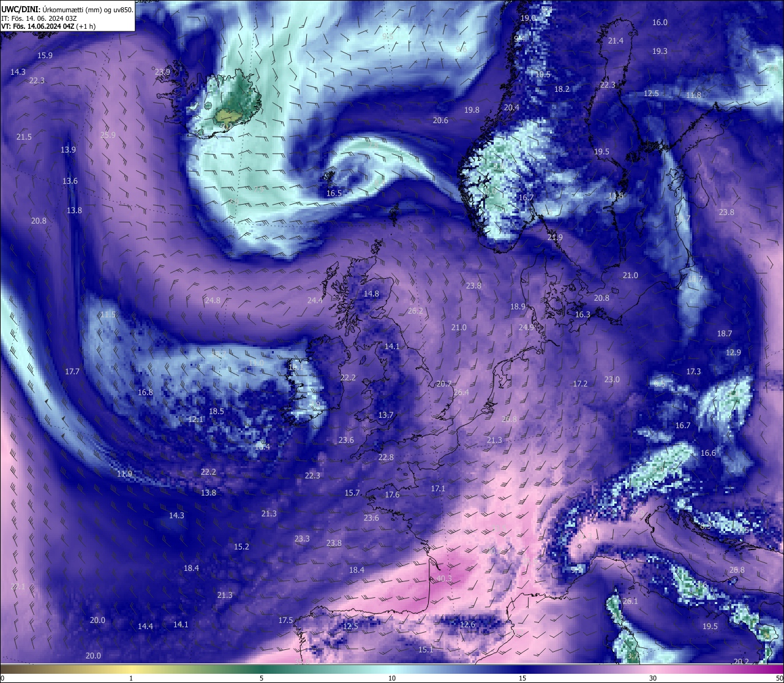Select the 19.8 value in the Norwegian Sea

[x=472, y=110]
